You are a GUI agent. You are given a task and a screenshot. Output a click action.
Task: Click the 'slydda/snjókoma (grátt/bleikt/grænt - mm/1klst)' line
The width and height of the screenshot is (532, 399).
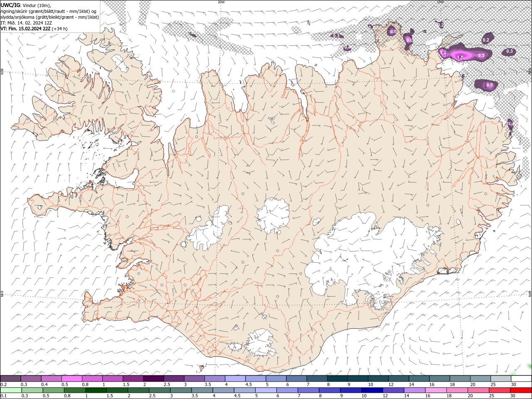(49, 17)
